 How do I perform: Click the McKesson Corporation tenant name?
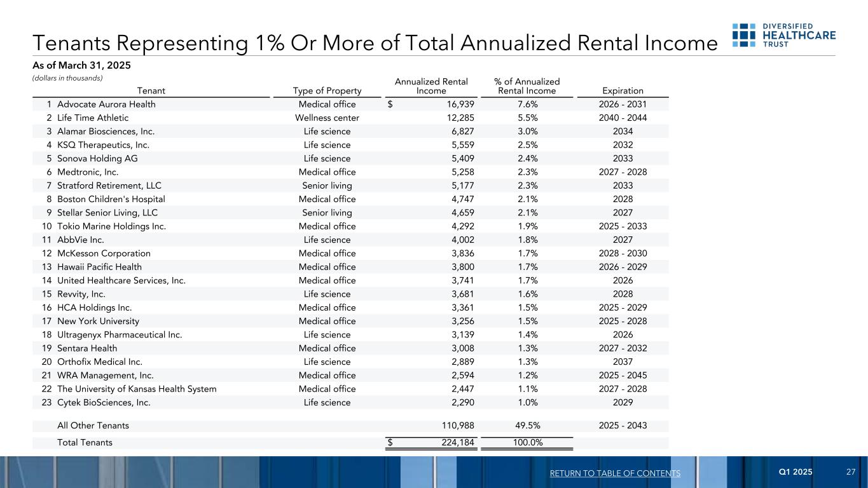click(x=104, y=253)
